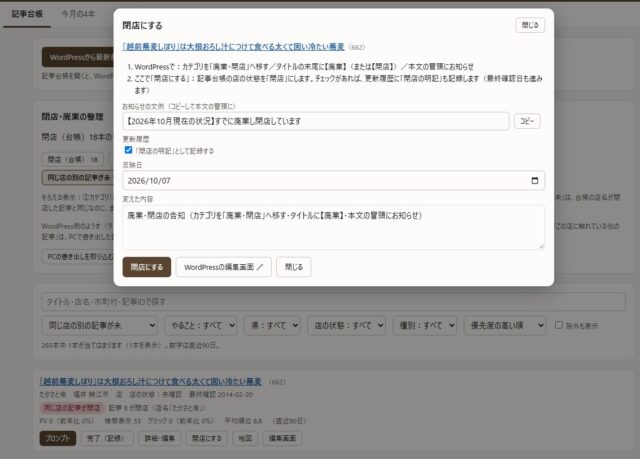Open the 同じ店の別の記事が未 filter dropdown

[x=100, y=325]
